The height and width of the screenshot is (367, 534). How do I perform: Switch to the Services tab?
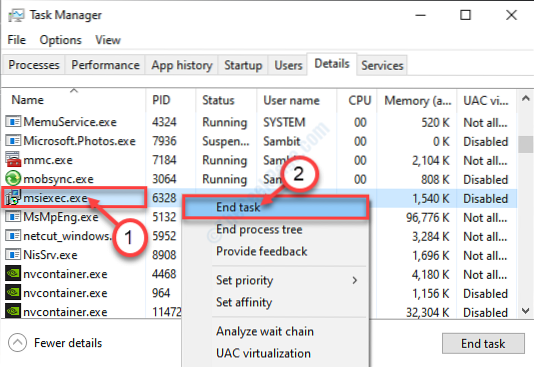382,65
